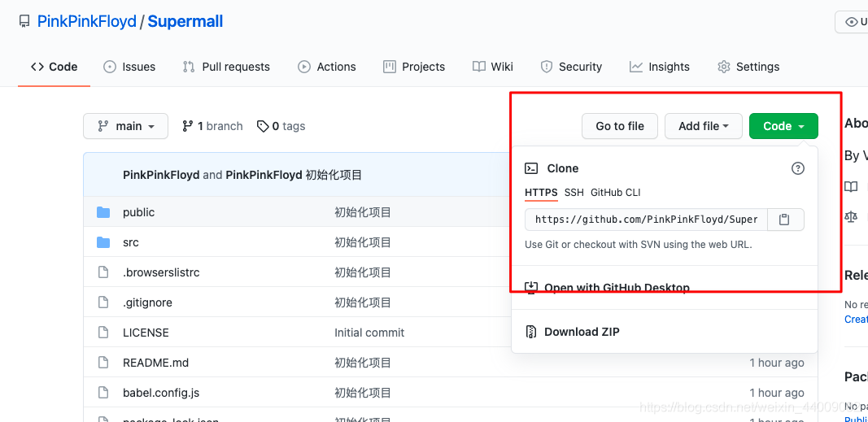Open commit message in README.md row
This screenshot has height=422, width=868.
click(x=363, y=363)
